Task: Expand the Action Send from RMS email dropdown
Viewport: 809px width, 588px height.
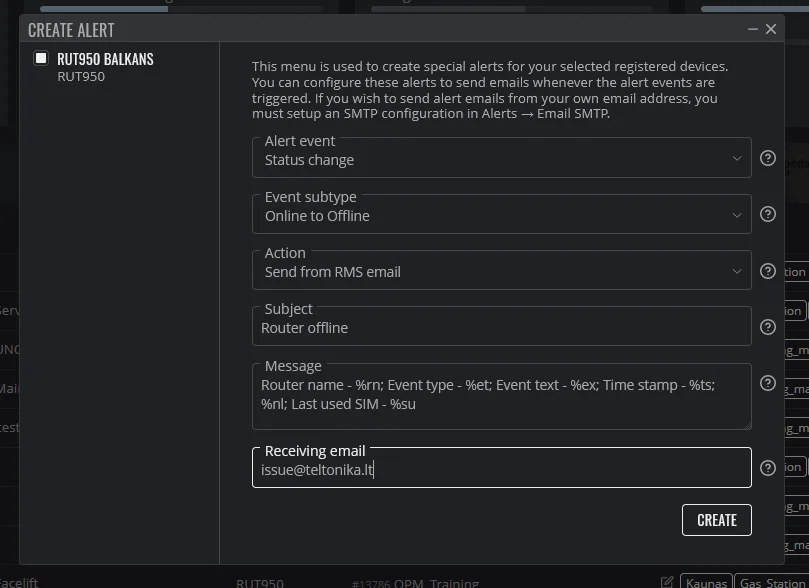Action: point(501,270)
